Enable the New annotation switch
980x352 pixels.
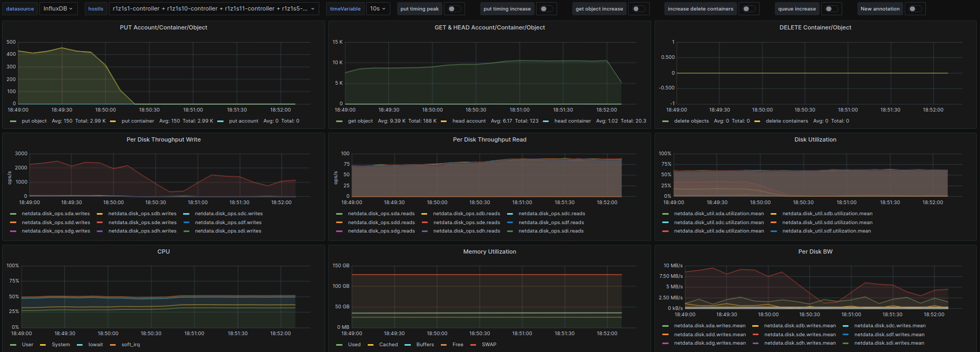click(x=914, y=9)
